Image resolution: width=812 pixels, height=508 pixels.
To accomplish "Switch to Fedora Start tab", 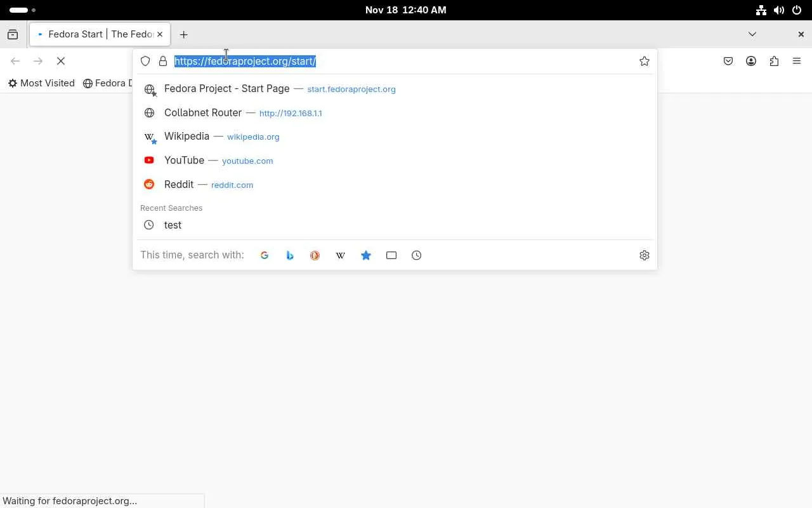I will pyautogui.click(x=100, y=34).
